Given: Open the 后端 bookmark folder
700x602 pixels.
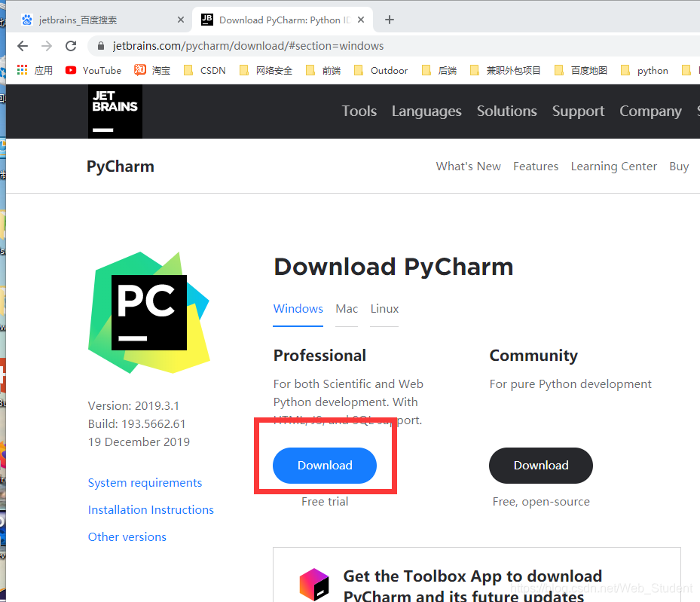Looking at the screenshot, I should click(x=439, y=70).
